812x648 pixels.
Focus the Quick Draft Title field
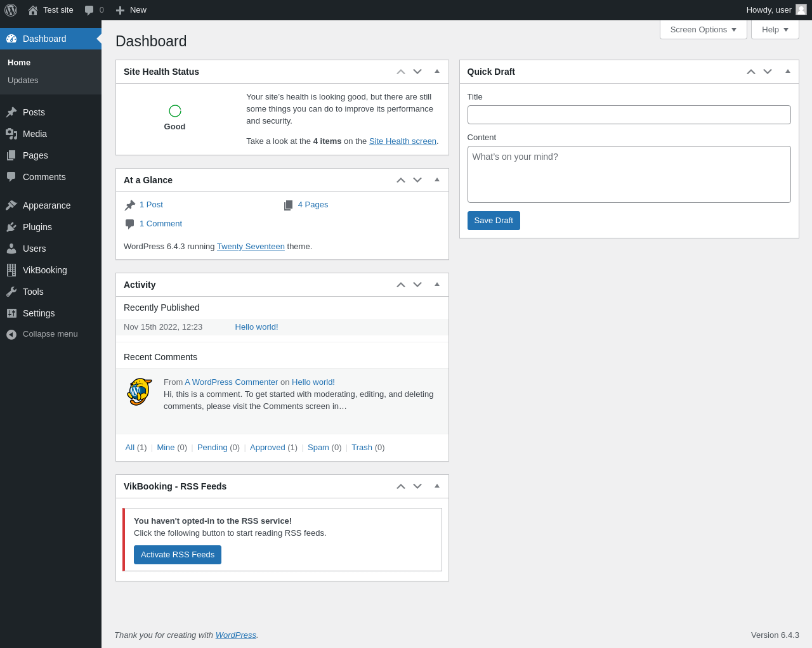click(x=629, y=115)
